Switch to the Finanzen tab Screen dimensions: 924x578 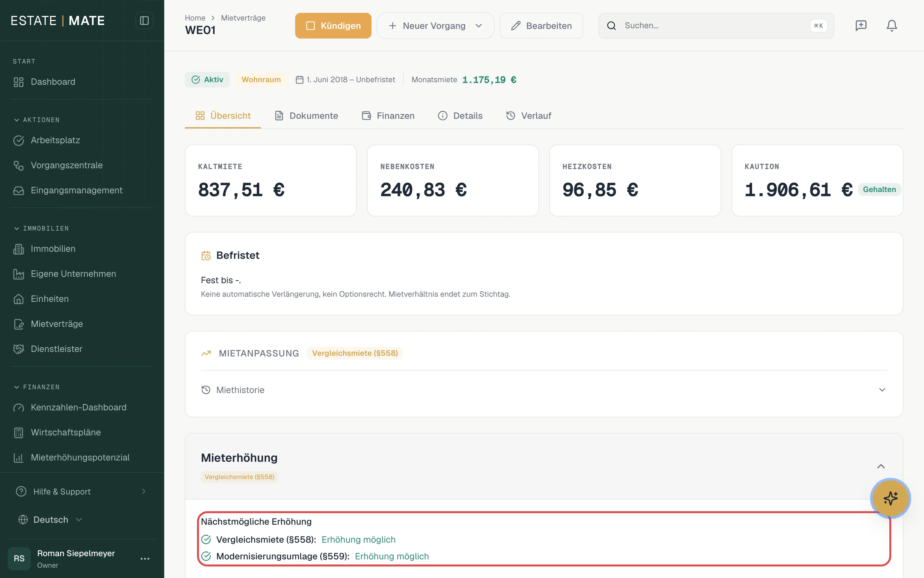tap(388, 116)
